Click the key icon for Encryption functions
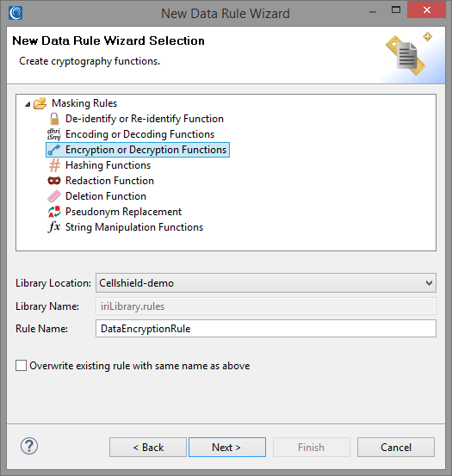Image resolution: width=452 pixels, height=476 pixels. pyautogui.click(x=54, y=150)
